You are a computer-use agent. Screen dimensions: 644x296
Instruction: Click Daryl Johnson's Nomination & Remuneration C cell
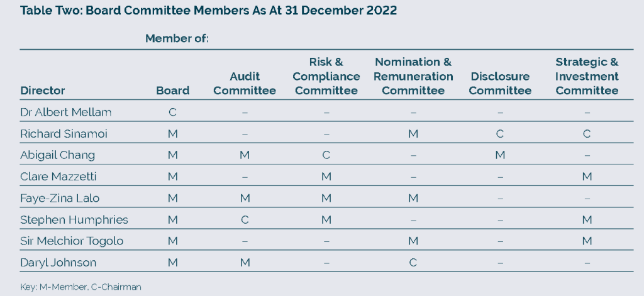click(413, 262)
